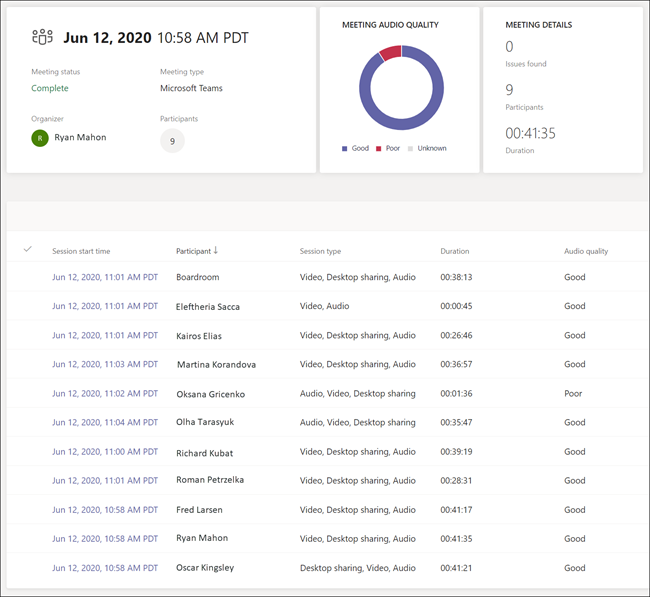Viewport: 650px width, 597px height.
Task: Click the participants count badge showing 9
Action: click(x=172, y=141)
